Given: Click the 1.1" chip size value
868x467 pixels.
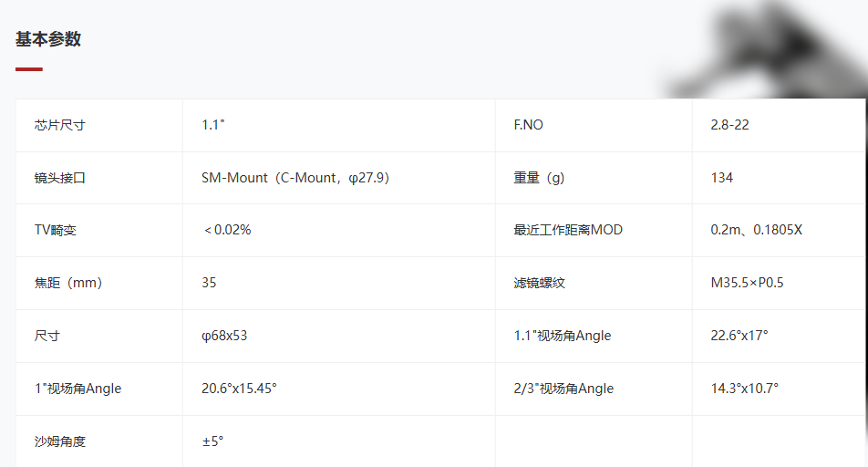Looking at the screenshot, I should pos(213,125).
